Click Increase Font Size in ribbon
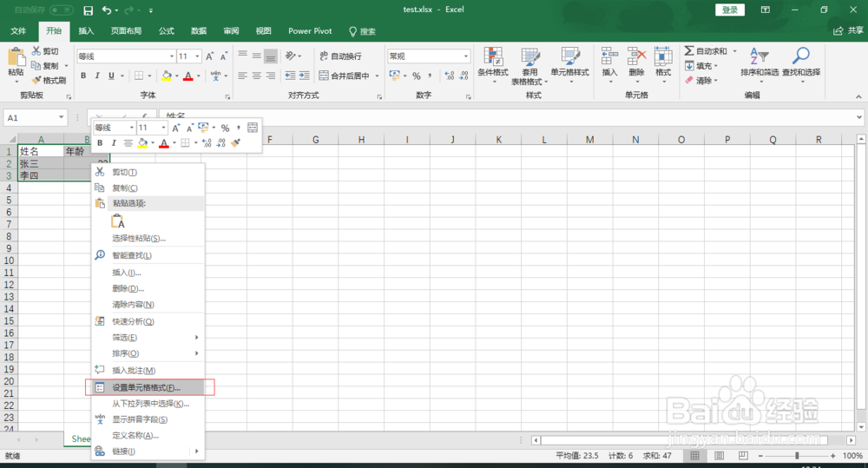 [x=210, y=56]
